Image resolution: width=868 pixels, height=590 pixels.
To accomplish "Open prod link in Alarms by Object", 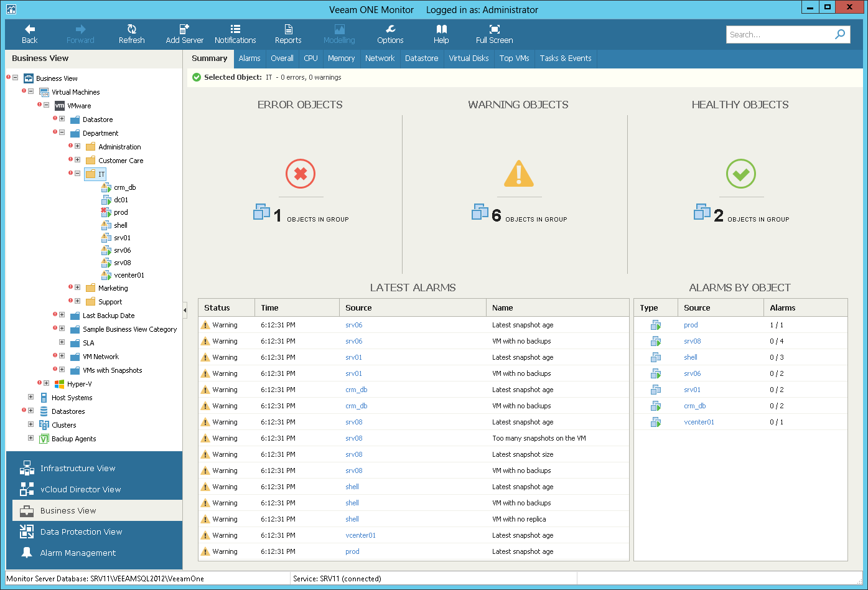I will 691,325.
